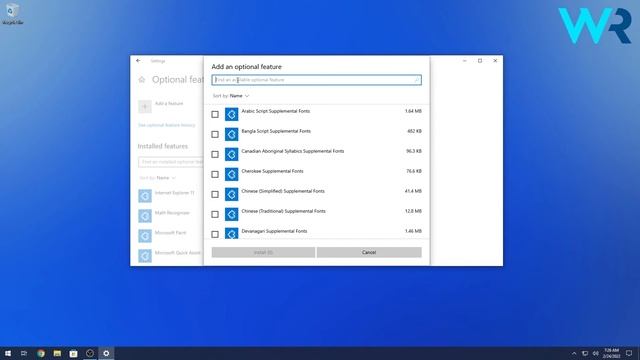Click the Internet Explorer 11 feature icon
Screen dimensions: 640x360
tap(145, 196)
